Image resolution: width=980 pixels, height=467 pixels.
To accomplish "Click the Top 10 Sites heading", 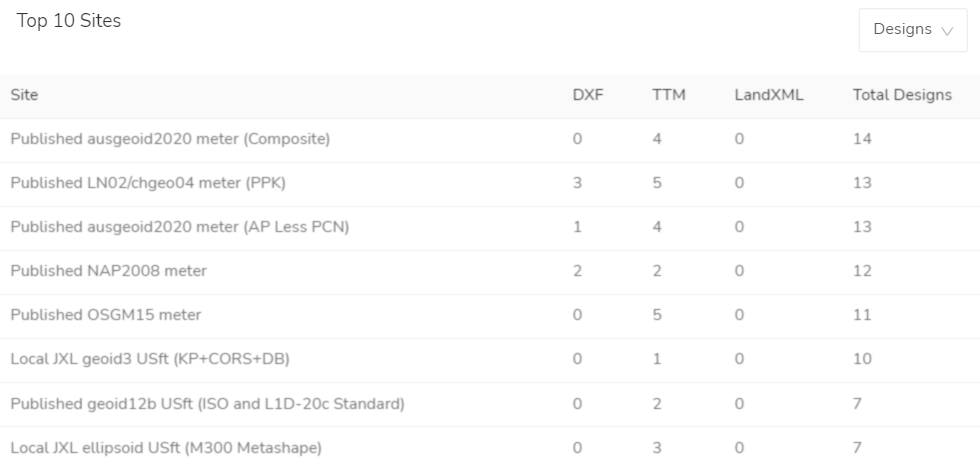I will pyautogui.click(x=69, y=21).
